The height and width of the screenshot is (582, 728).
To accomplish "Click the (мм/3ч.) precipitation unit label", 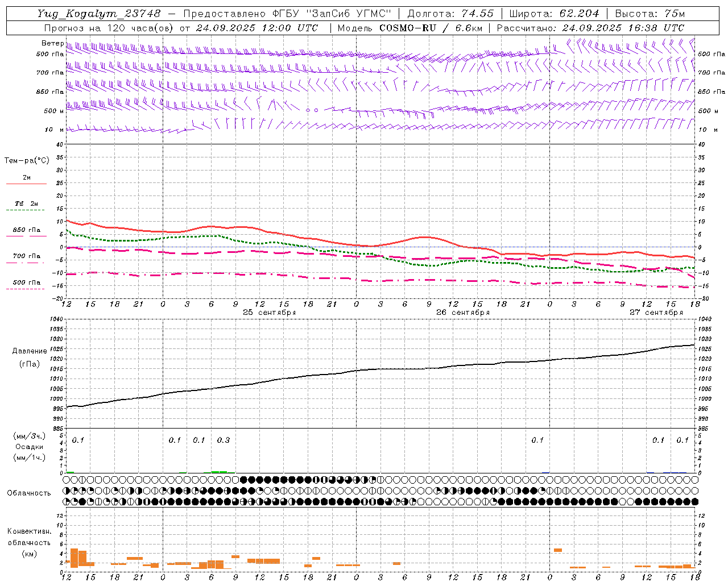I will click(x=30, y=436).
